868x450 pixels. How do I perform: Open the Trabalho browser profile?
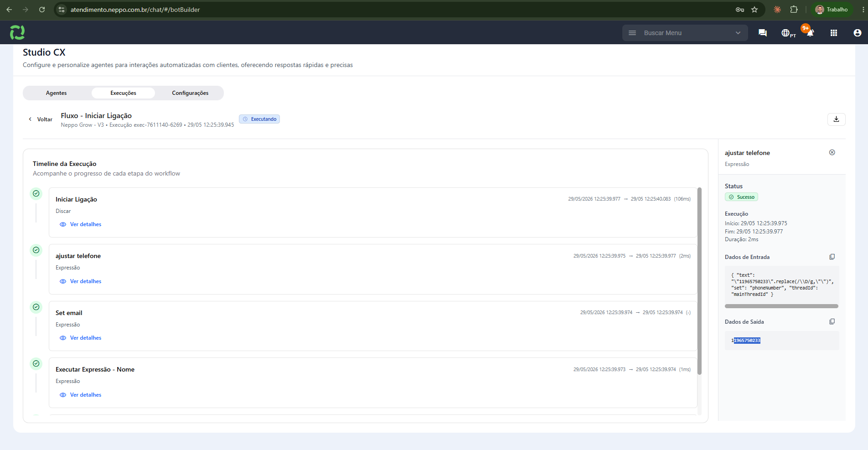(832, 10)
